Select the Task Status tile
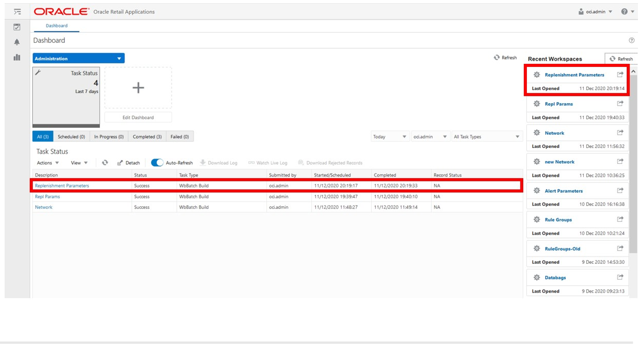Screen dimensions: 644x348 click(x=66, y=97)
